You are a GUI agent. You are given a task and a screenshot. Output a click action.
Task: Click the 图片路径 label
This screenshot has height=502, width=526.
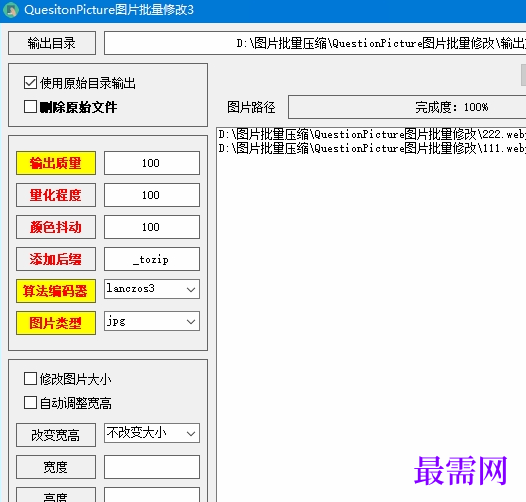point(251,107)
